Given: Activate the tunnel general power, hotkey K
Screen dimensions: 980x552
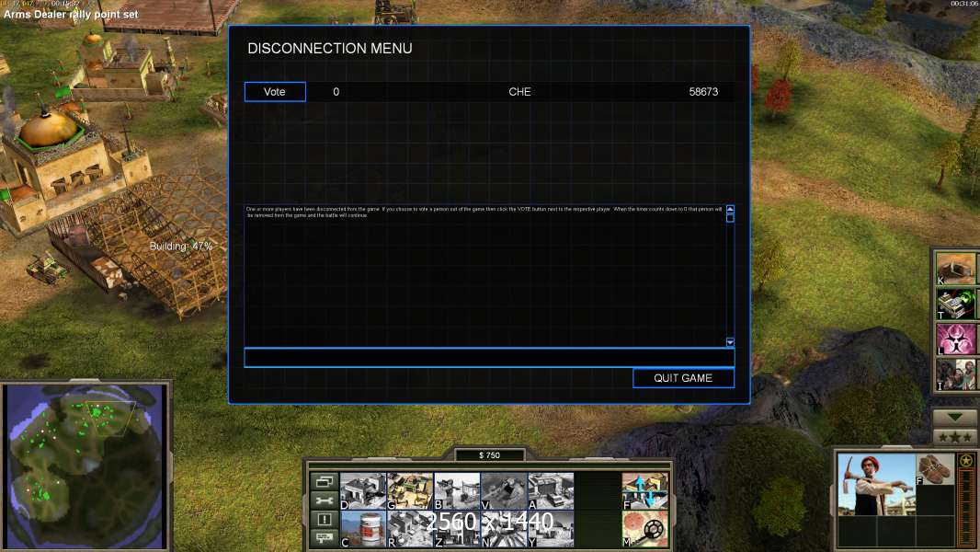Looking at the screenshot, I should (955, 269).
